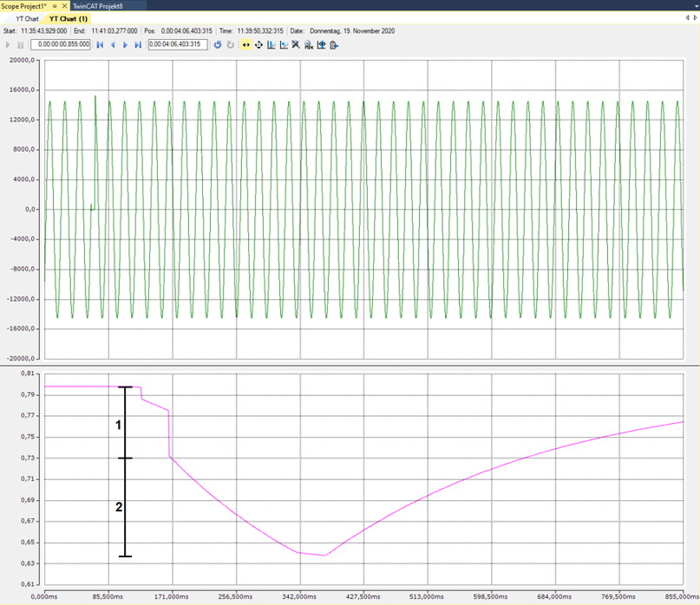Jump to the end of the recording
Screen dimensions: 700x605
[138, 44]
